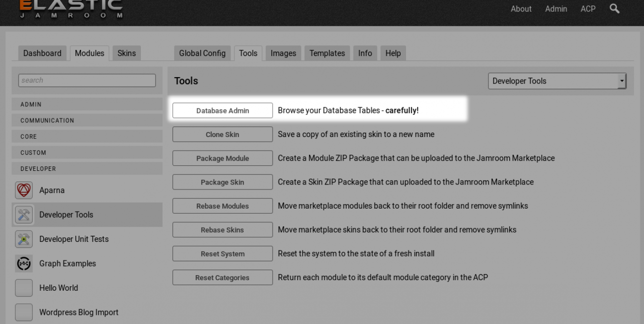644x324 pixels.
Task: Open the site search magnifier icon
Action: coord(614,9)
